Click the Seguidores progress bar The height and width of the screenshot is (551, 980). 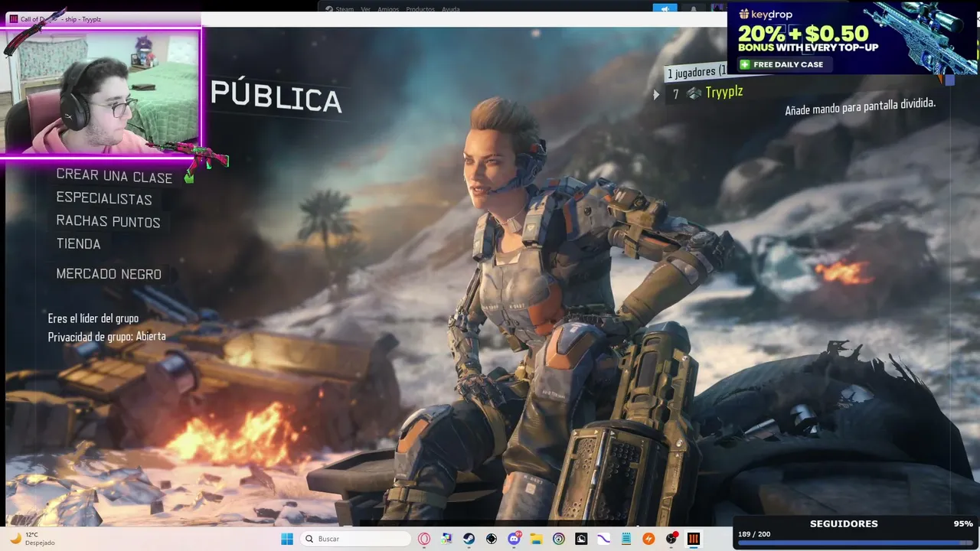854,543
